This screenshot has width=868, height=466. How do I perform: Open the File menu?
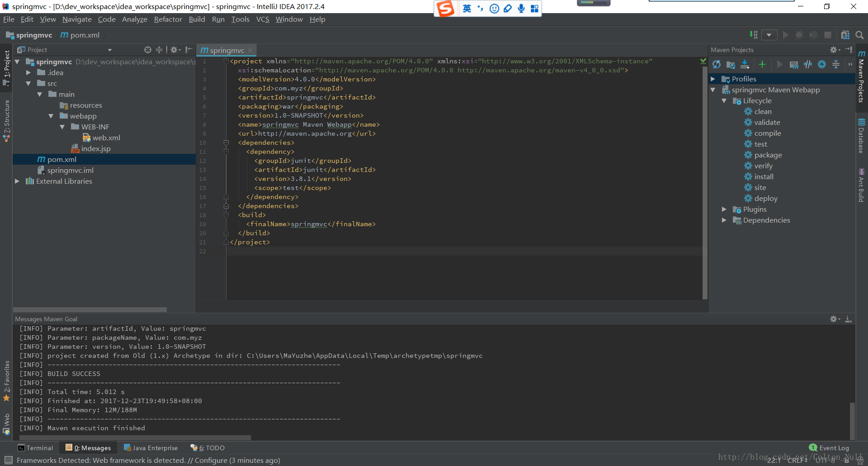click(9, 19)
